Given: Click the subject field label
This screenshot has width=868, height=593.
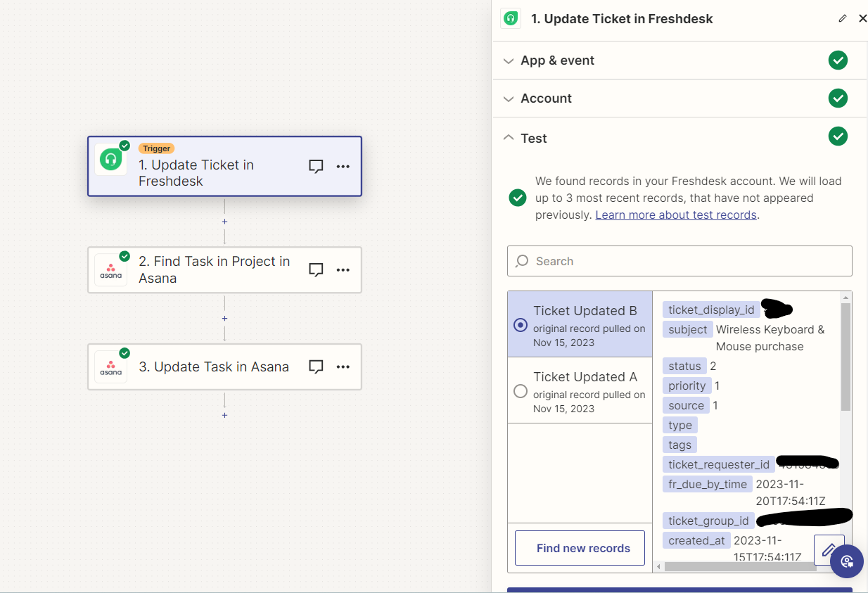Looking at the screenshot, I should tap(687, 329).
